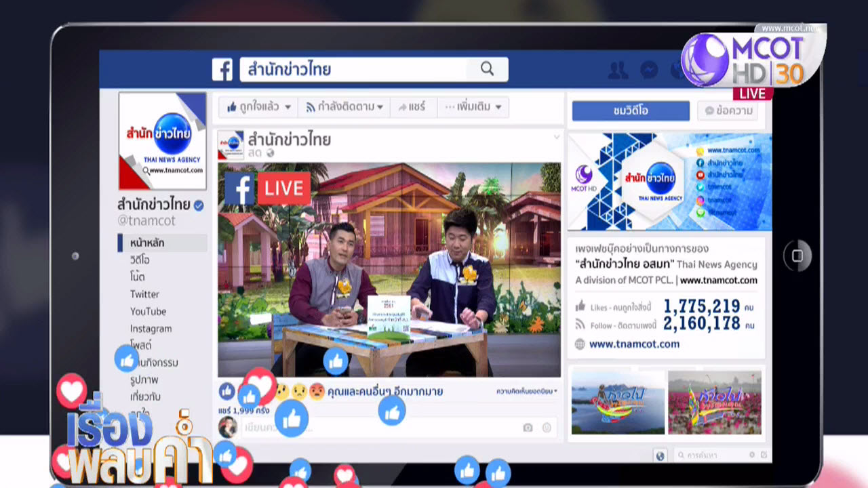
Task: Click the angry reaction emoji
Action: pos(317,391)
